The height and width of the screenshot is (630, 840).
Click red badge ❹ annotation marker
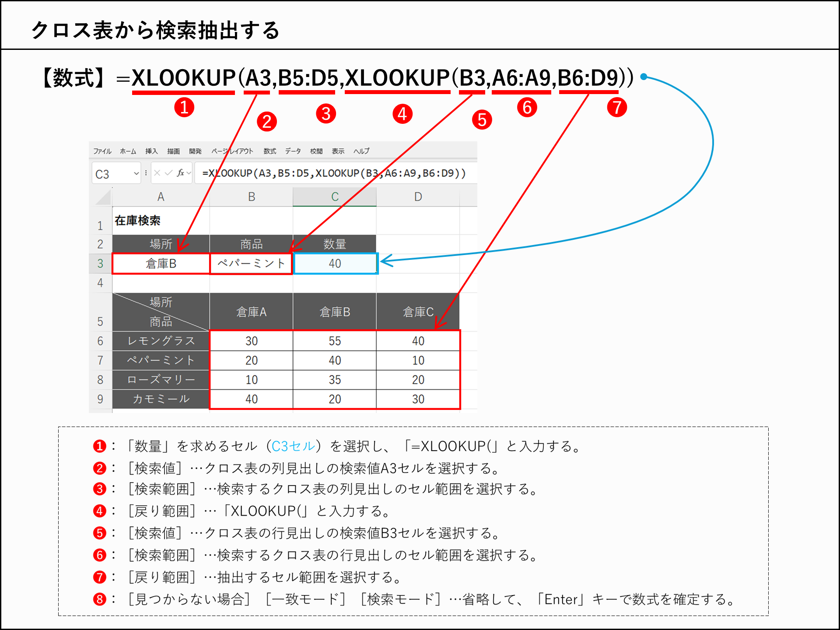pyautogui.click(x=402, y=114)
